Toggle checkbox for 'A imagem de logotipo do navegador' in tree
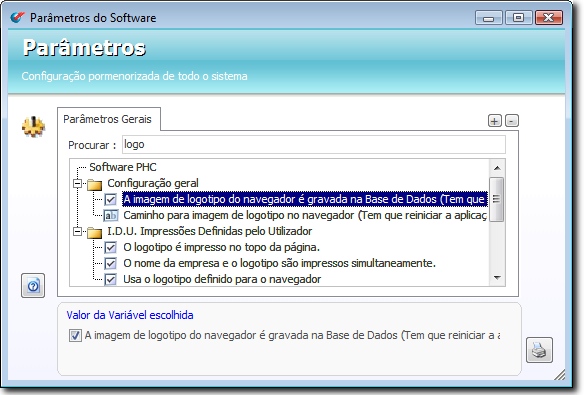The image size is (584, 395). [x=110, y=200]
